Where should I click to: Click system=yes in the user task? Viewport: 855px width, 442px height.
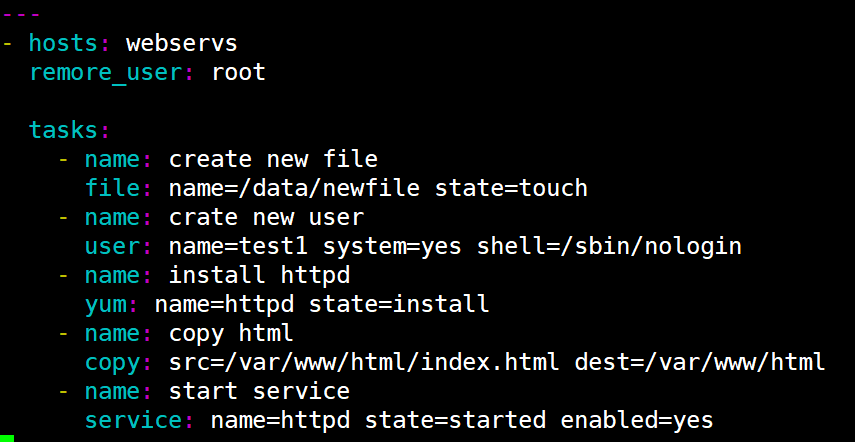tap(392, 246)
